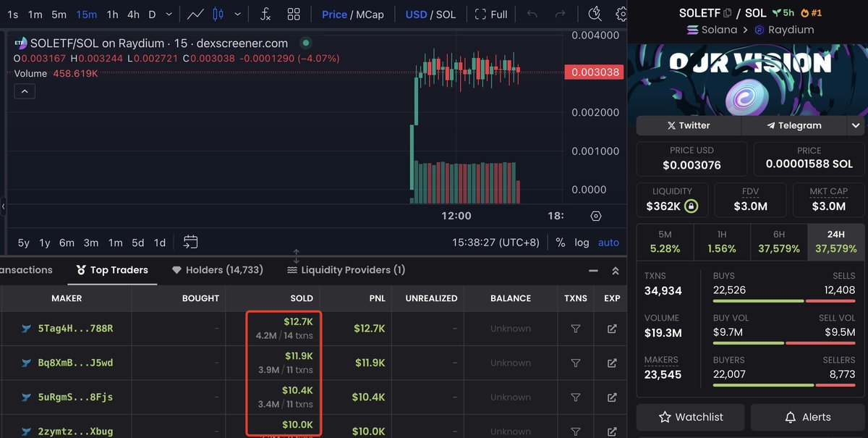This screenshot has height=438, width=868.
Task: Open the Liquidity Providers (1) tab
Action: [x=346, y=270]
